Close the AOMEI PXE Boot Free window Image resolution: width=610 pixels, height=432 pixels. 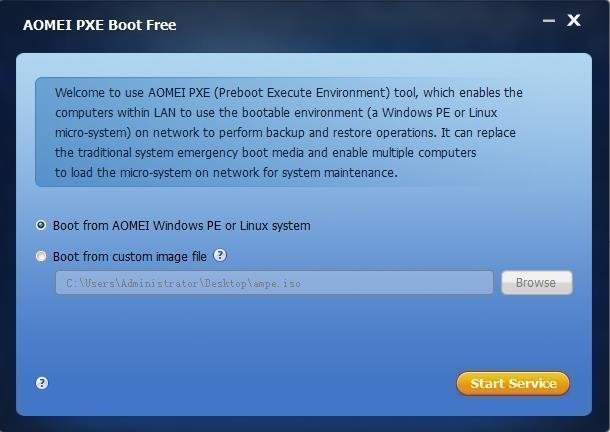tap(574, 19)
